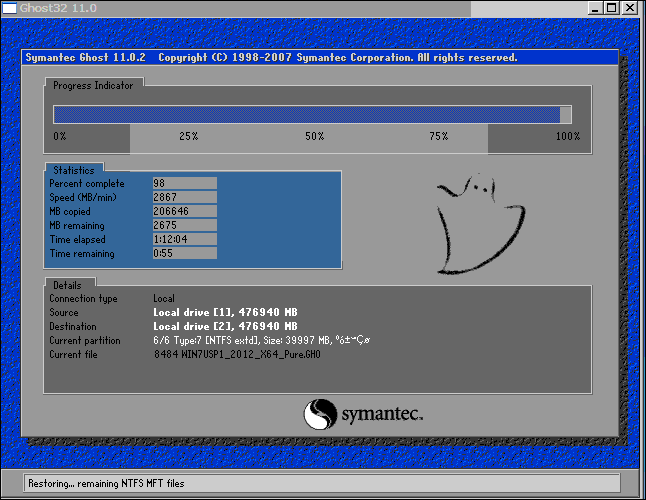
Task: Click the 'MB remaining' label
Action: click(77, 226)
